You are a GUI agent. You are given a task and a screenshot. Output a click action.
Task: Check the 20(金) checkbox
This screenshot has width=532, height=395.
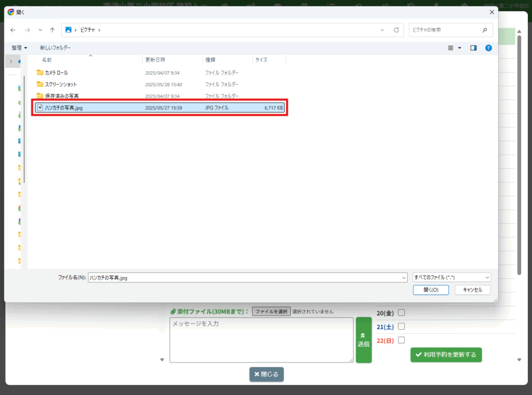coord(401,312)
